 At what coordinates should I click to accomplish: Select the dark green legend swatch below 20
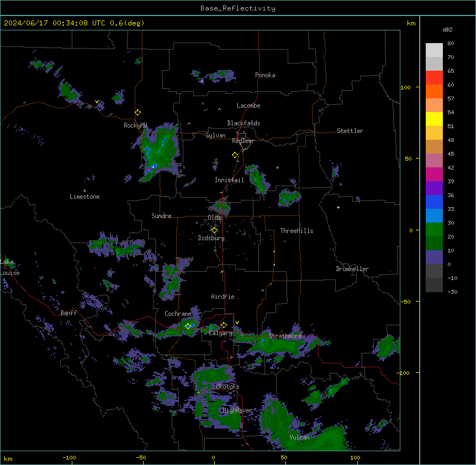[434, 244]
